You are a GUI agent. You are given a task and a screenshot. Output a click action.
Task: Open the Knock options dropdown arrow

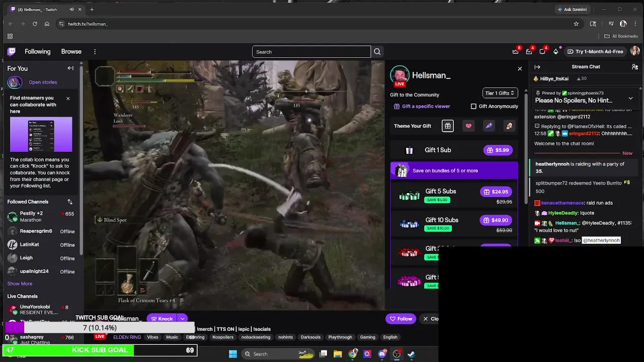click(182, 318)
